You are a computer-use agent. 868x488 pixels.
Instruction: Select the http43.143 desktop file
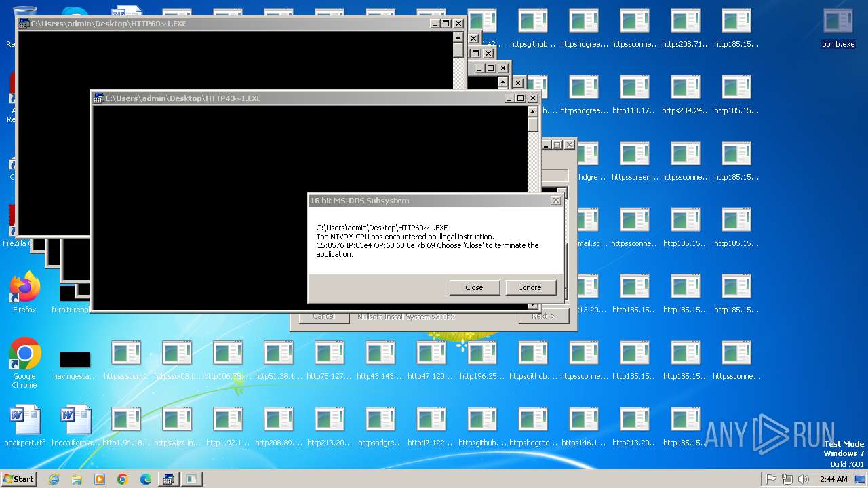pos(380,361)
